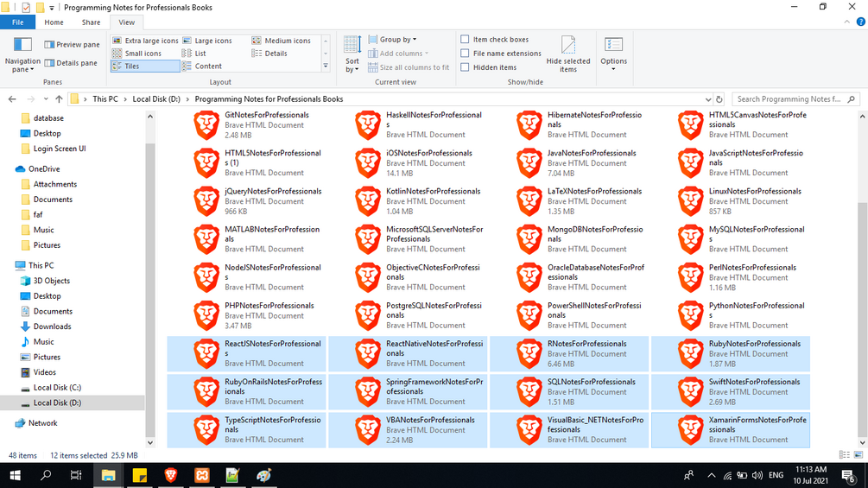Open taskbar Search icon
This screenshot has height=488, width=868.
tap(46, 475)
